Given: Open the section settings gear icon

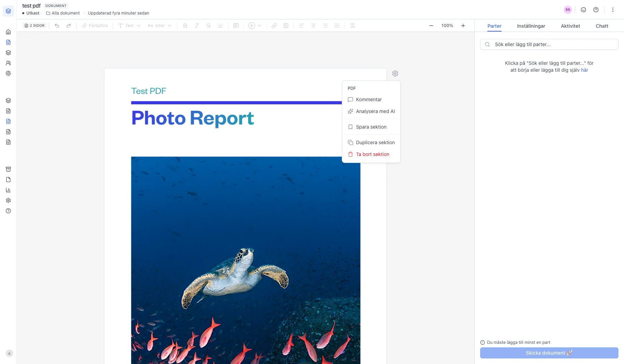Looking at the screenshot, I should click(x=395, y=73).
